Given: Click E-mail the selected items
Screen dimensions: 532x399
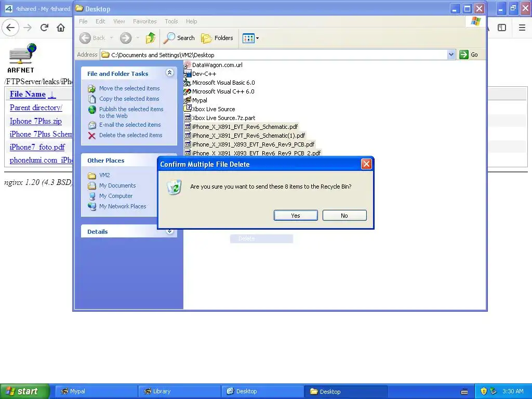Looking at the screenshot, I should tap(130, 125).
